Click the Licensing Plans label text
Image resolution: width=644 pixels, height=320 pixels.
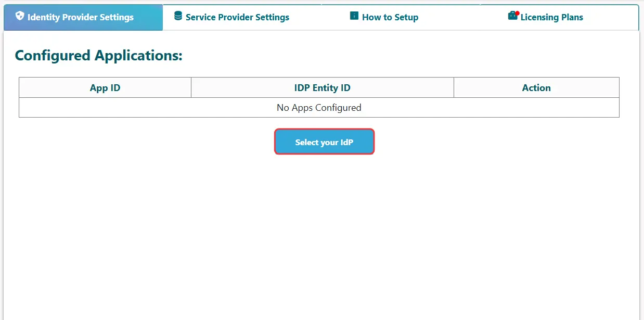[551, 18]
